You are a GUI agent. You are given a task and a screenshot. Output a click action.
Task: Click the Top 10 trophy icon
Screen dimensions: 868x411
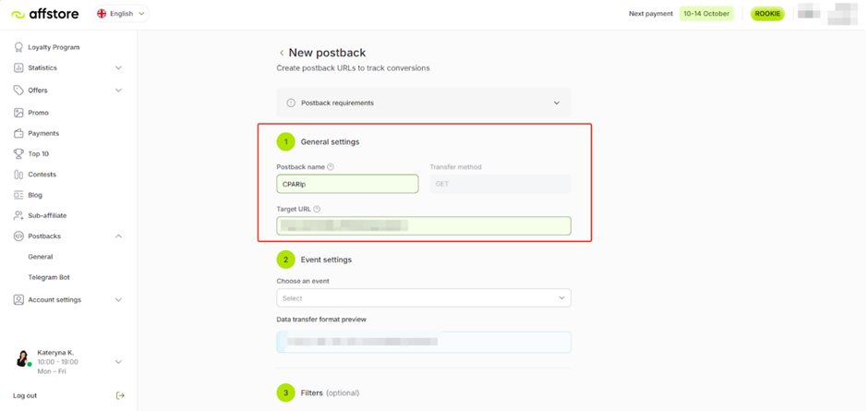pyautogui.click(x=18, y=153)
